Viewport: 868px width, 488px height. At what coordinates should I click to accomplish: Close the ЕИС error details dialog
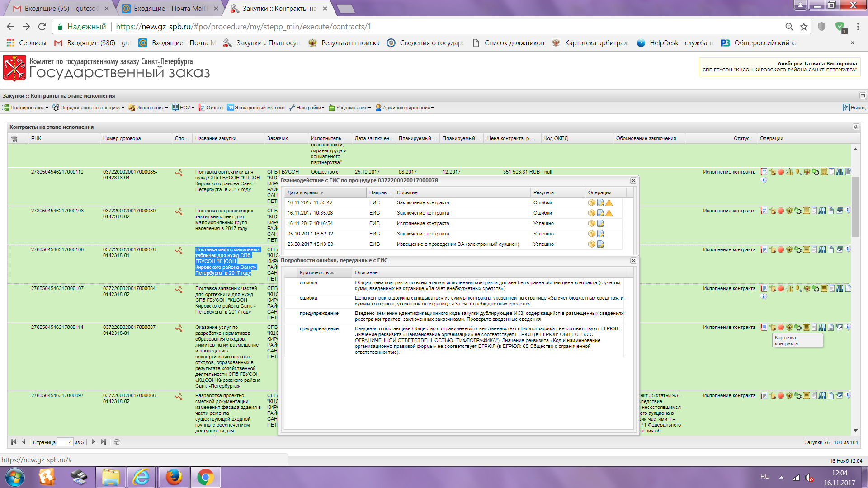[633, 261]
